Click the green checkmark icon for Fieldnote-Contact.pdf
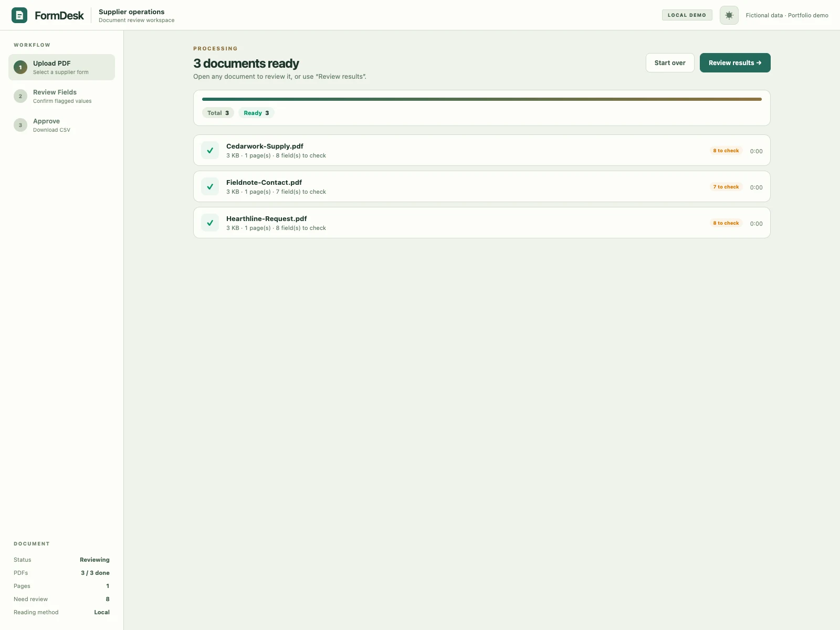Screen dimensions: 840x630 click(x=210, y=187)
